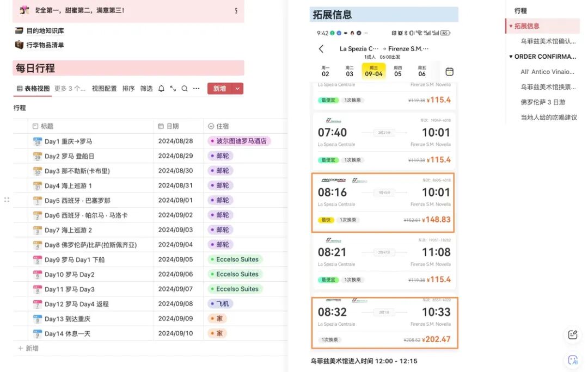Select the 周四 05 date tab
Image resolution: width=588 pixels, height=372 pixels.
[398, 71]
